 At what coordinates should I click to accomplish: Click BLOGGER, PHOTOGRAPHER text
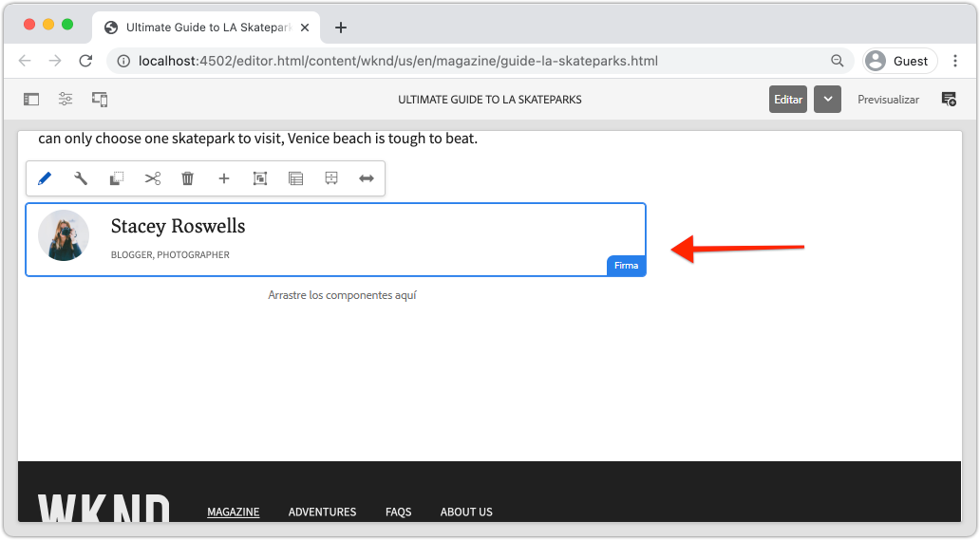point(170,254)
